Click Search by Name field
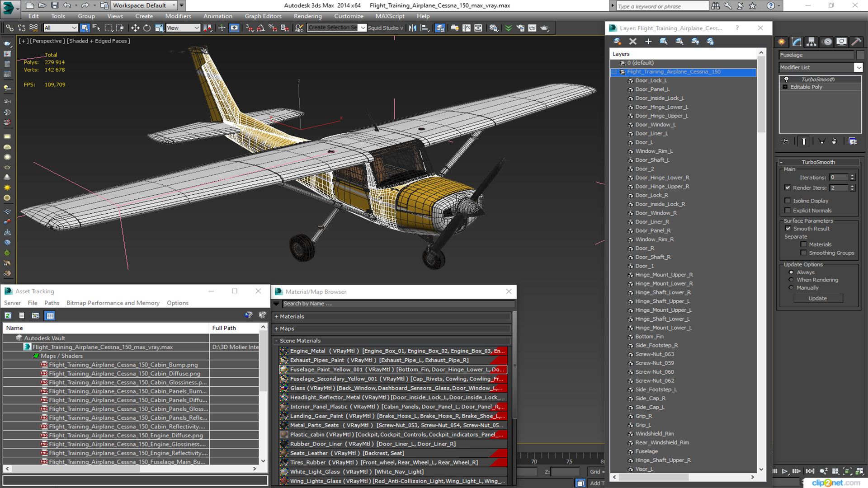The image size is (868, 488). click(x=398, y=304)
